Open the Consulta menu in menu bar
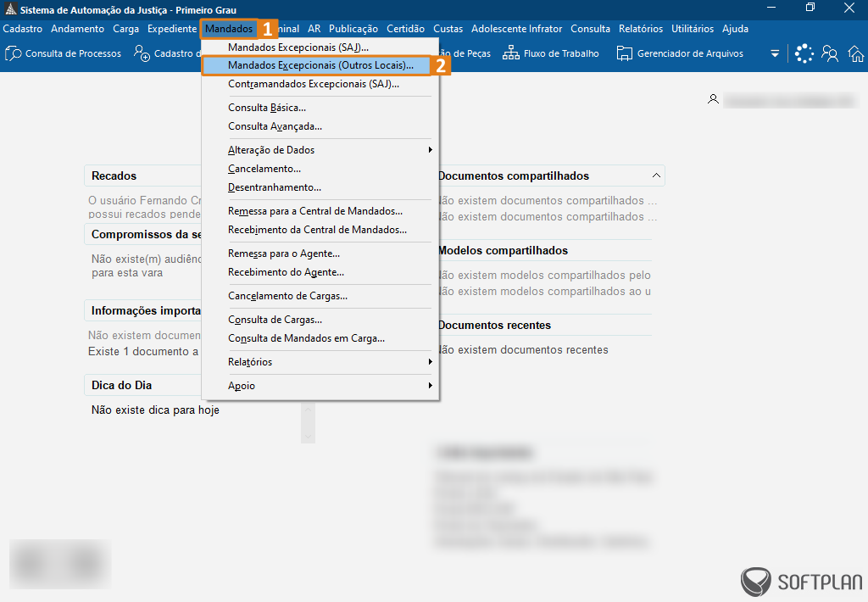 [x=590, y=29]
